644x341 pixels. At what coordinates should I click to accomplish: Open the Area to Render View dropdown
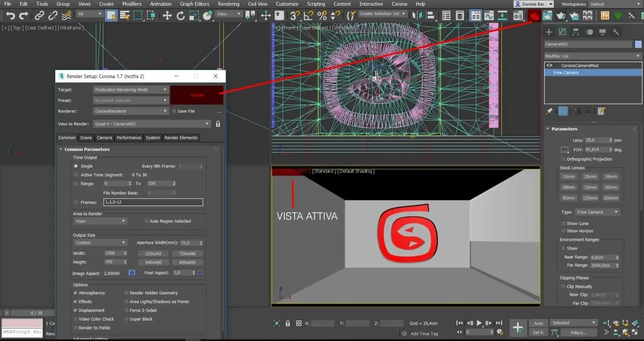coord(100,221)
